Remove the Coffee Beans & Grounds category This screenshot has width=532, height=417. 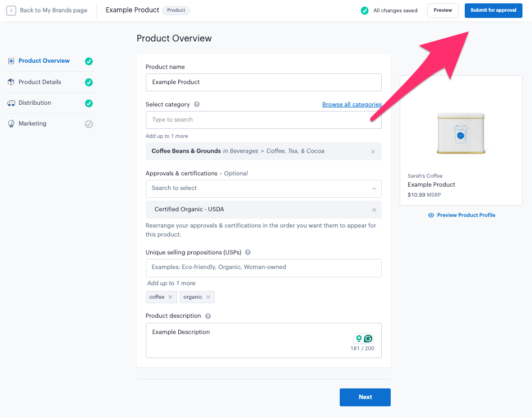point(373,151)
